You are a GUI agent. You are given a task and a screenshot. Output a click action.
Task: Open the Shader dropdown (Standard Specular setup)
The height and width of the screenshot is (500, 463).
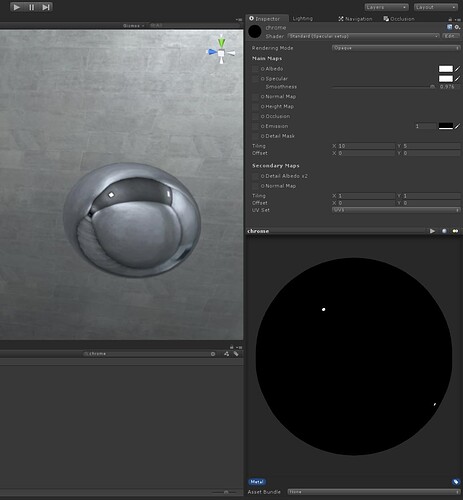point(363,36)
